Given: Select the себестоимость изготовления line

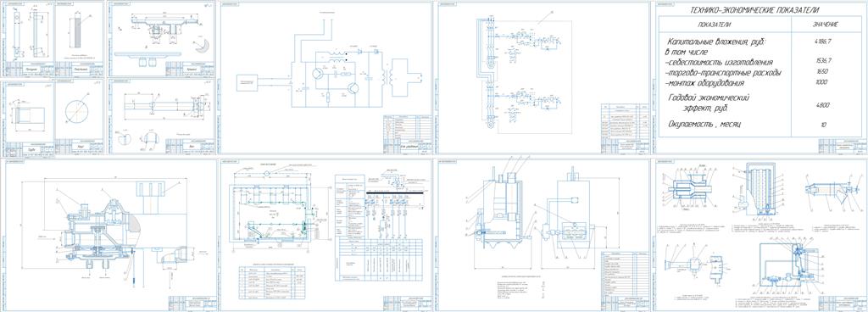Looking at the screenshot, I should coord(718,62).
